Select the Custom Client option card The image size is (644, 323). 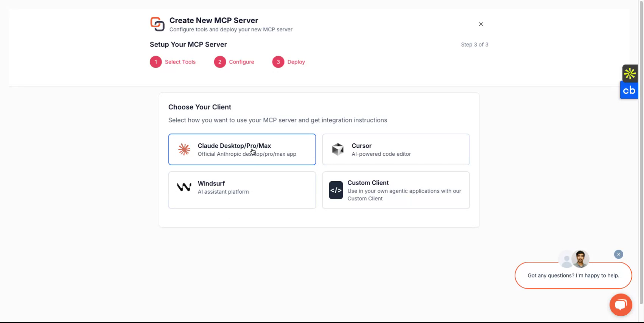[x=396, y=190]
